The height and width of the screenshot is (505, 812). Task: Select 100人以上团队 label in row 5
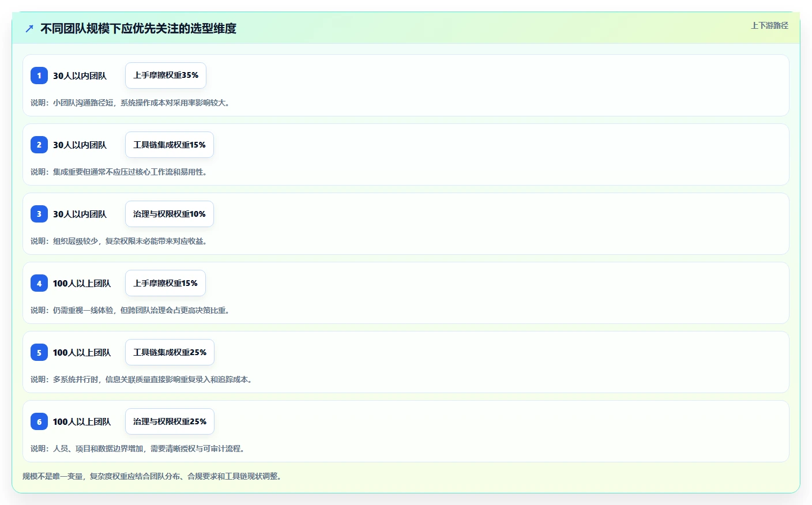point(82,352)
